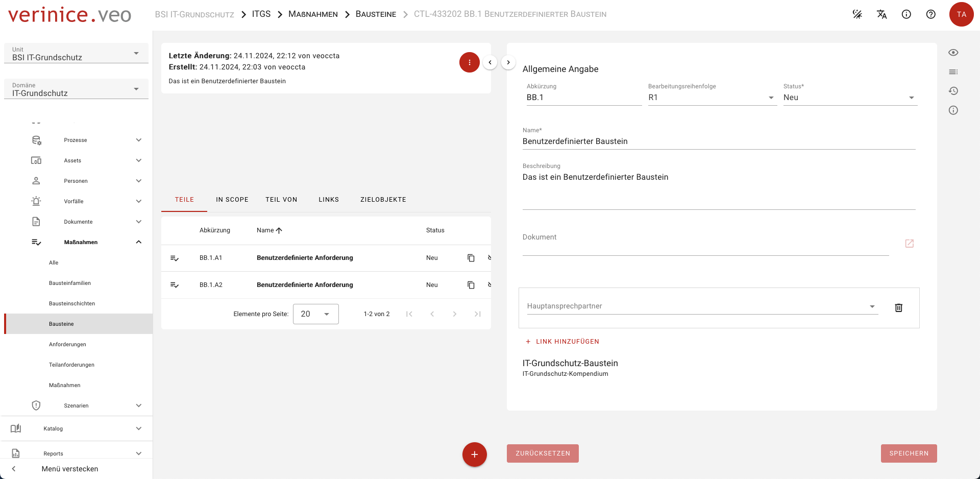The height and width of the screenshot is (479, 980).
Task: Toggle the eye view icon in sidebar
Action: [x=953, y=53]
